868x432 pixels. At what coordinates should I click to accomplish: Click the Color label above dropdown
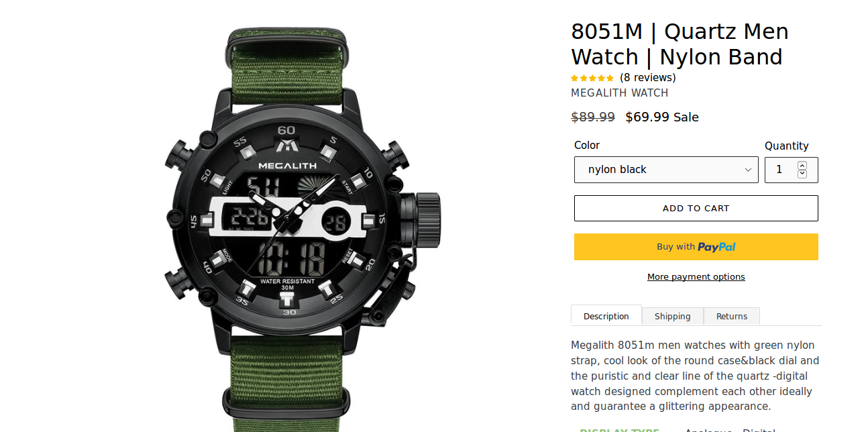[587, 146]
